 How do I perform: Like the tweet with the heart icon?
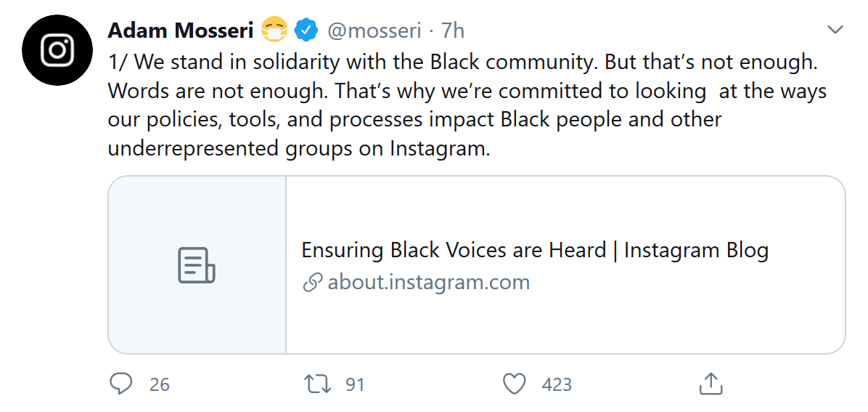click(x=515, y=384)
